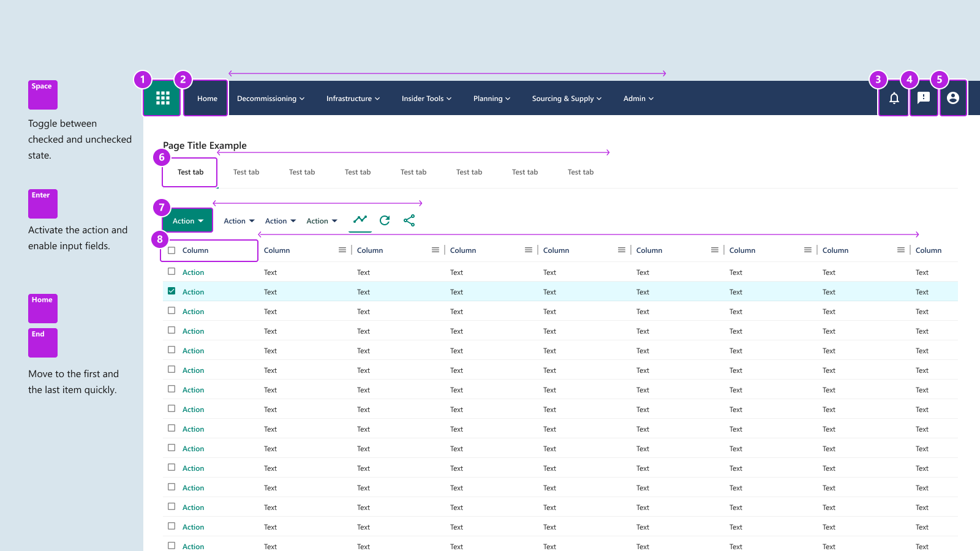980x551 pixels.
Task: Click the line chart icon in toolbar
Action: tap(360, 220)
